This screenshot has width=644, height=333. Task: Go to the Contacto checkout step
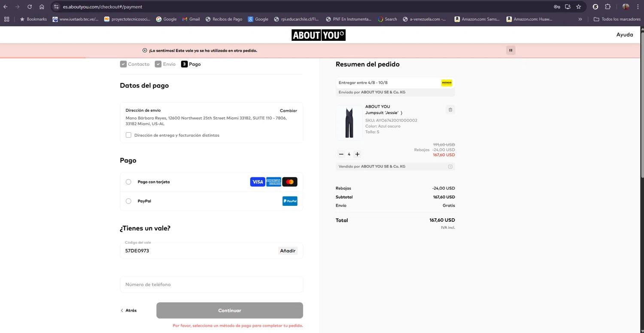click(135, 64)
